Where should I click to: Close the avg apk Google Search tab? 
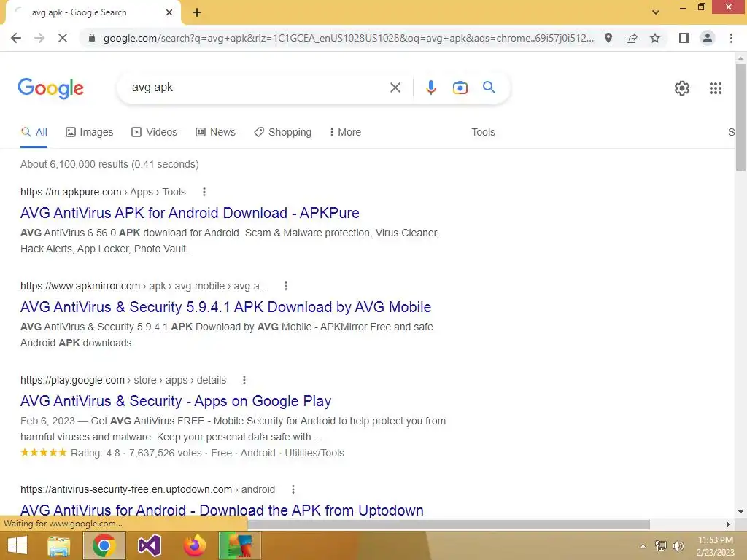point(169,12)
